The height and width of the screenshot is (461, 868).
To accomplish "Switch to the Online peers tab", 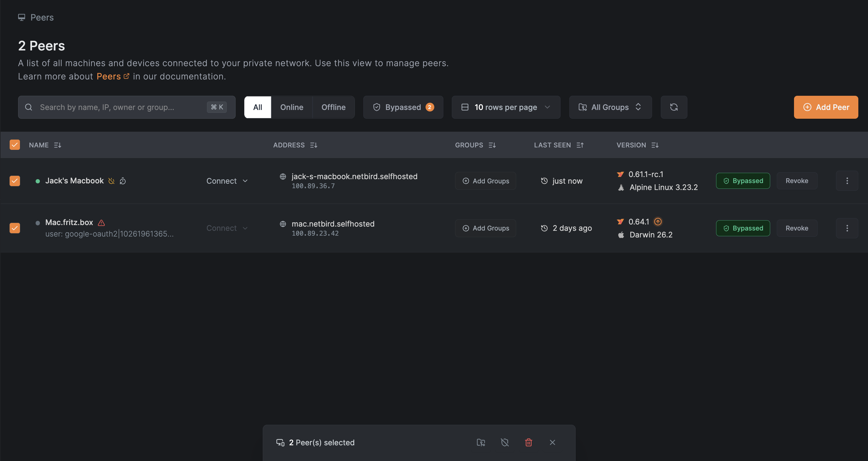I will tap(291, 107).
